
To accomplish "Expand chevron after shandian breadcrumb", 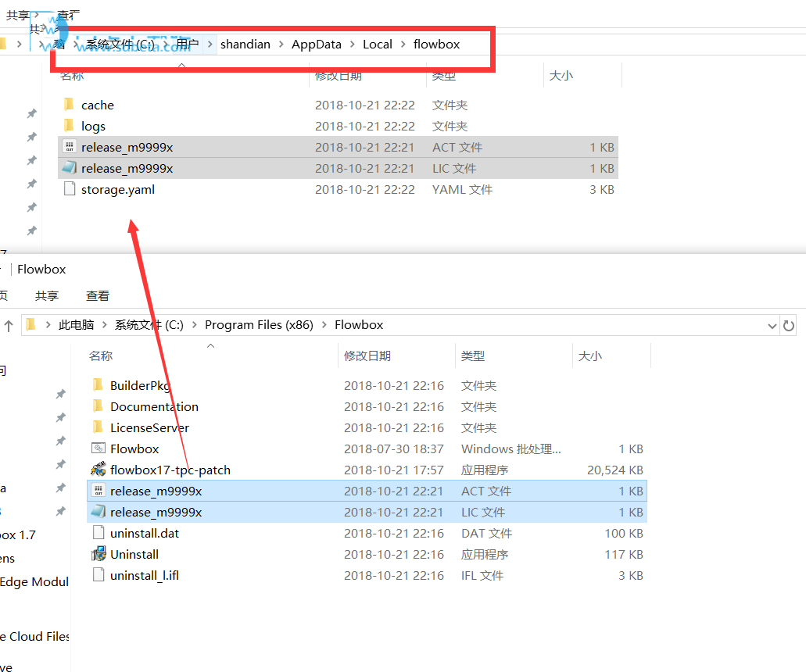I will click(x=281, y=45).
